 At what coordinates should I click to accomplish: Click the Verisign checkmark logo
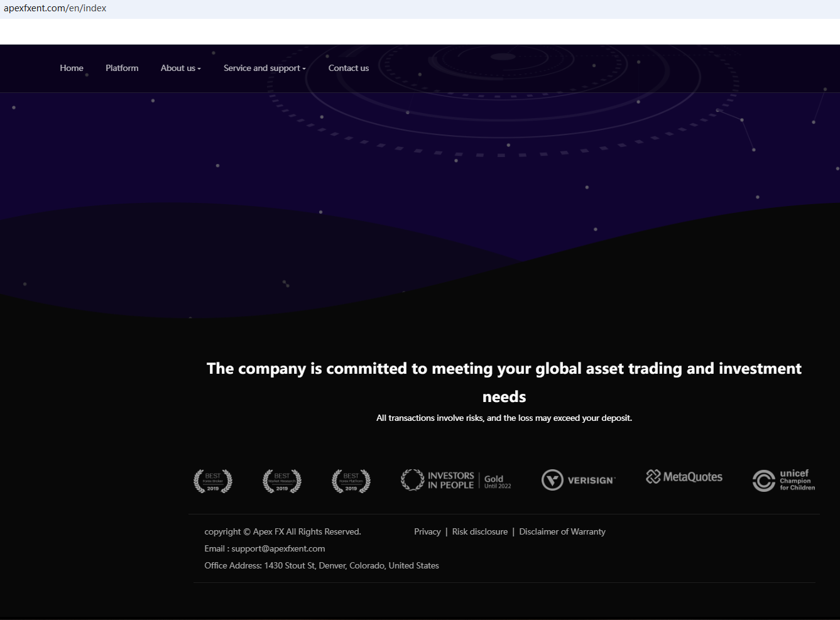tap(553, 480)
